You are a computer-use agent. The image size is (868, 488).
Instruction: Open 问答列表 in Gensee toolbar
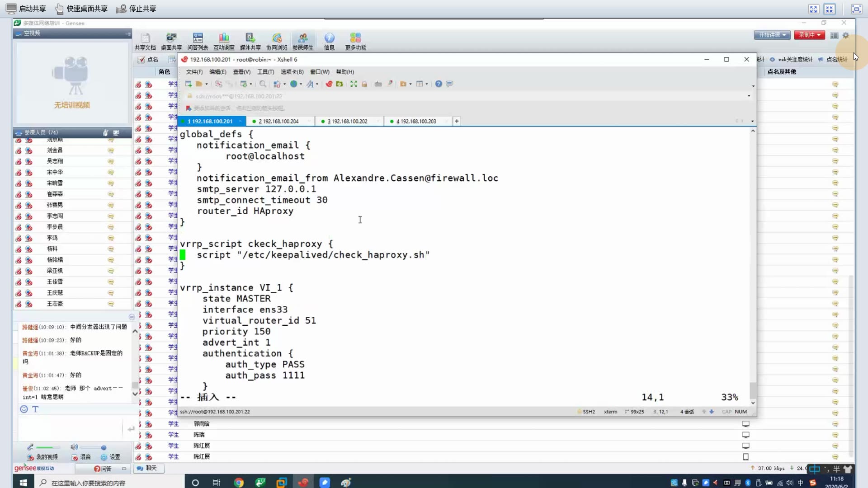(198, 42)
